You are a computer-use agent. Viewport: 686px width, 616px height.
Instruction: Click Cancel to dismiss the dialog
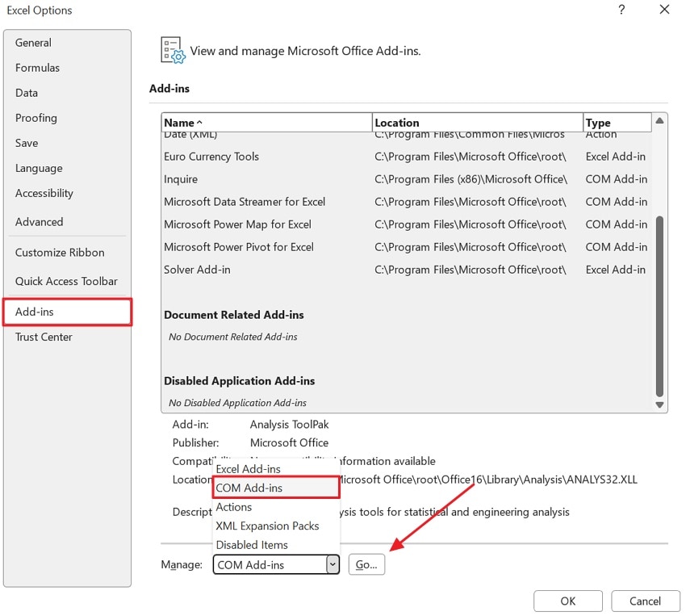645,601
